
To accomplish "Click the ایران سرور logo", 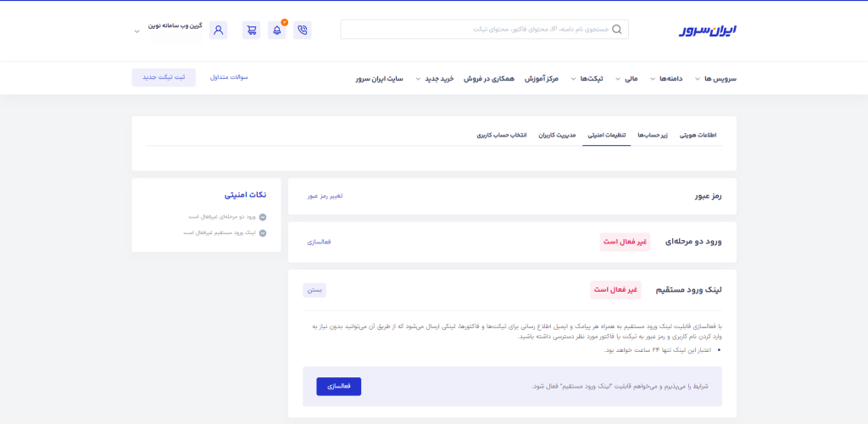I will coord(708,30).
